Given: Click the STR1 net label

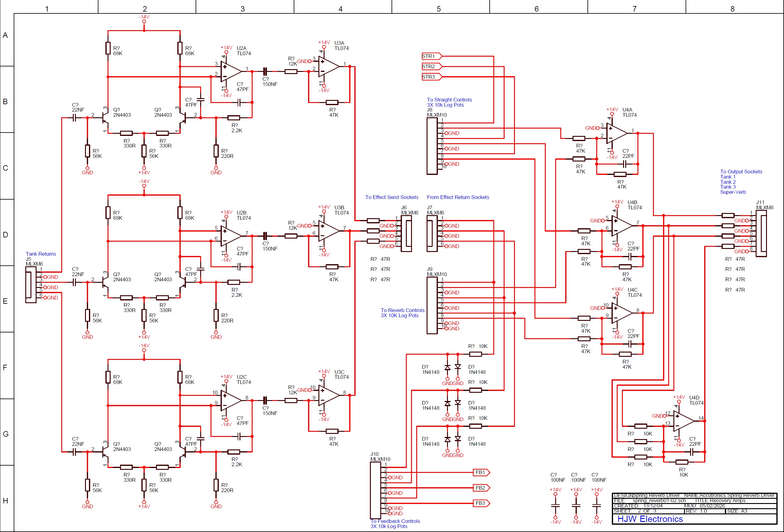Looking at the screenshot, I should pyautogui.click(x=431, y=56).
